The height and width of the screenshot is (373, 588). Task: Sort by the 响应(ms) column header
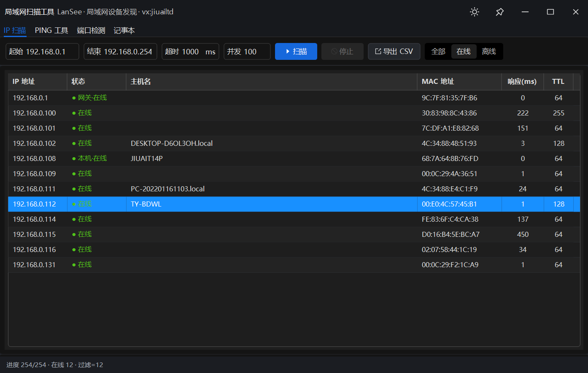point(523,82)
